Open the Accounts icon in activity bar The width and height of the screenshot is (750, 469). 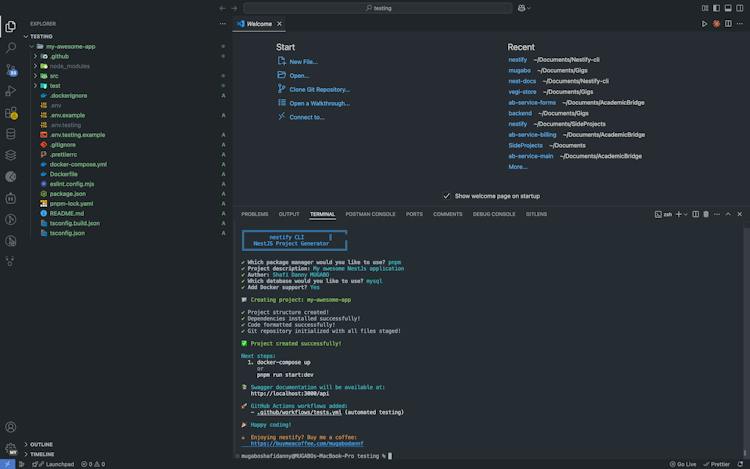[x=11, y=427]
